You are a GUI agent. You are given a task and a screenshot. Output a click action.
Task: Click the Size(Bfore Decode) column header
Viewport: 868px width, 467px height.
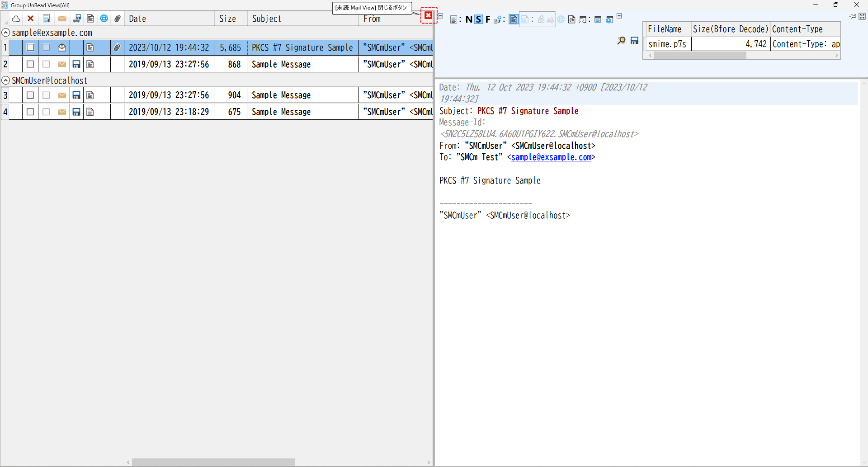[x=731, y=29]
